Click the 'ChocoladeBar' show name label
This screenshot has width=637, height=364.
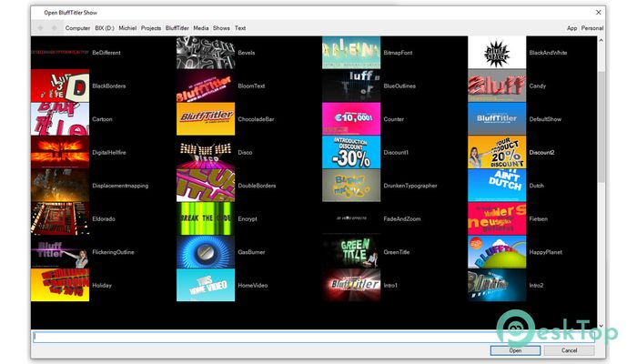256,119
